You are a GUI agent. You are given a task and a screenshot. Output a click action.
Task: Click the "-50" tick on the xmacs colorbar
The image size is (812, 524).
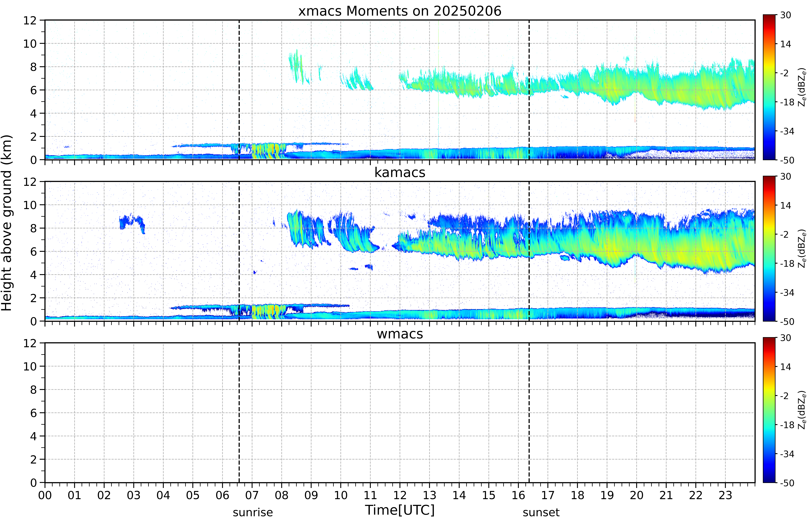tap(787, 160)
